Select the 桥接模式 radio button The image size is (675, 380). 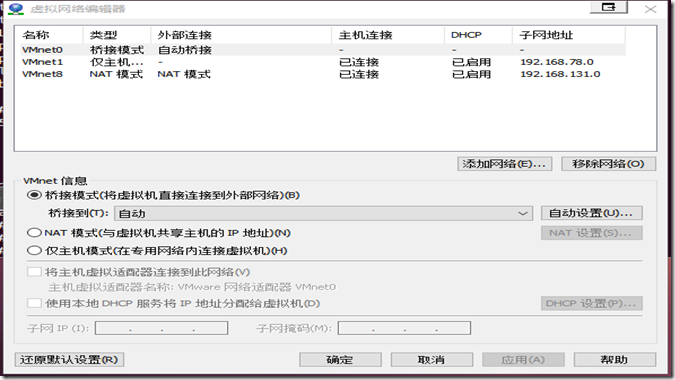tap(34, 195)
